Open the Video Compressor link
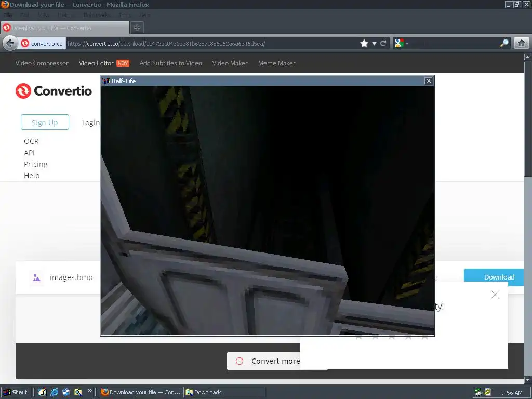Screen dimensions: 532x399 [x=42, y=63]
